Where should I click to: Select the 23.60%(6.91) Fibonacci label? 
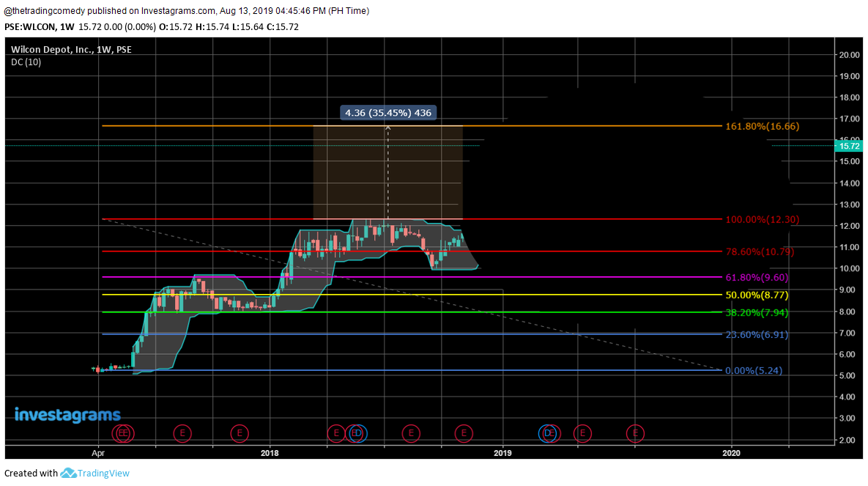tap(757, 335)
